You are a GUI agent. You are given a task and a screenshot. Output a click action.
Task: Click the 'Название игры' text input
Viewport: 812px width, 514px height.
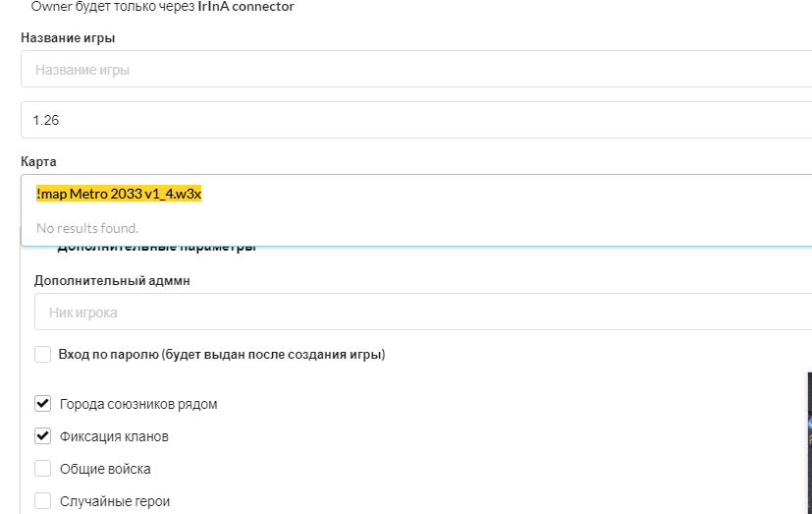click(412, 71)
